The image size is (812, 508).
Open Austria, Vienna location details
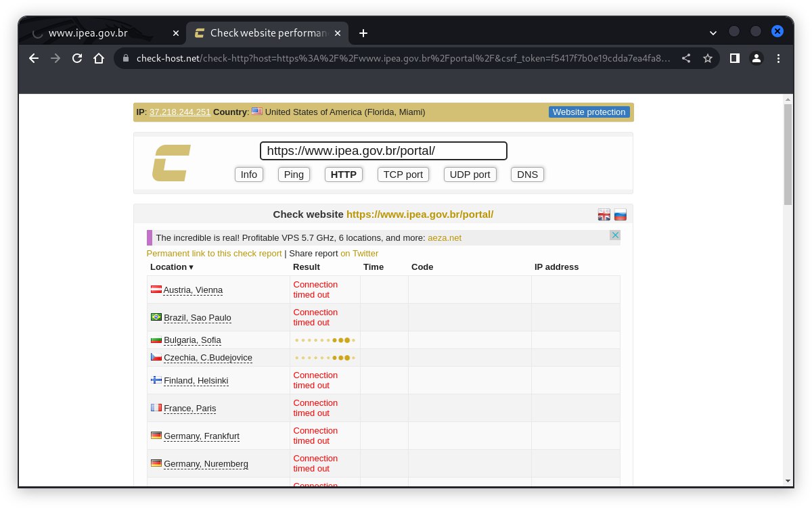click(x=193, y=290)
